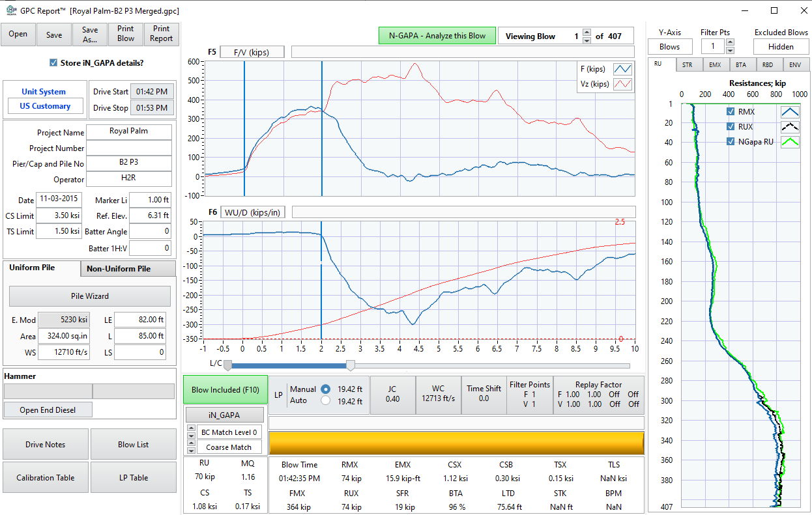Click the Open End Diesel hammer type selector

47,410
